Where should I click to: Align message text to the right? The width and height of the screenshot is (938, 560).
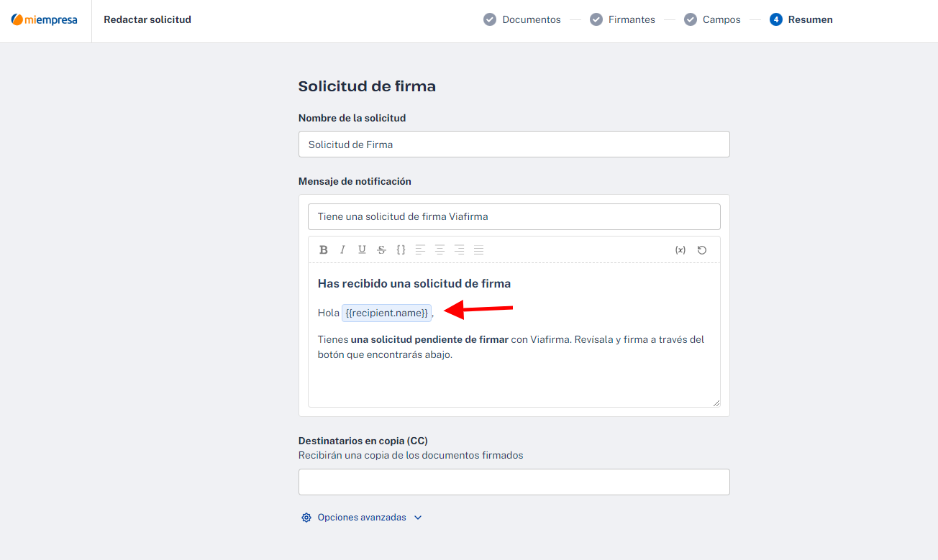pyautogui.click(x=460, y=250)
